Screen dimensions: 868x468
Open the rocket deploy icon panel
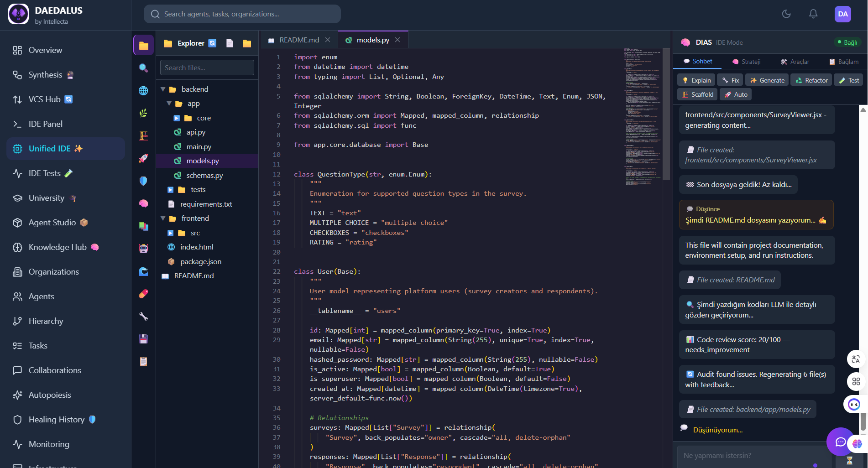tap(143, 158)
